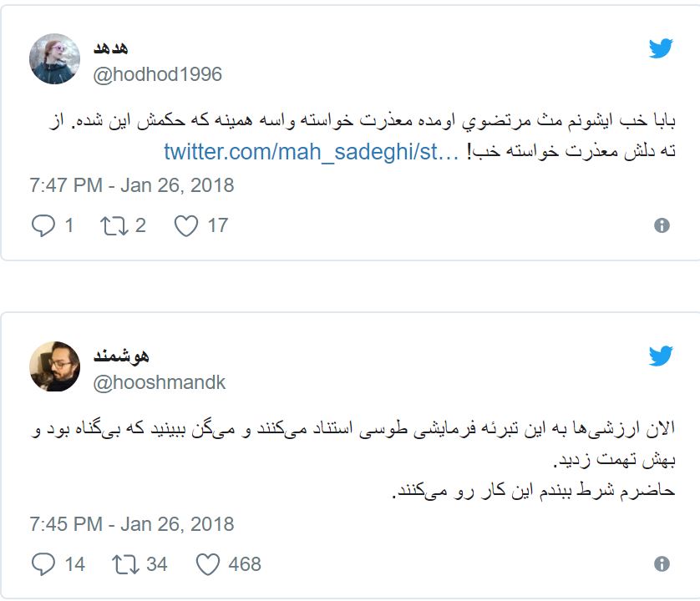Click the hodhod1996 profile avatar
This screenshot has width=700, height=601.
(54, 60)
